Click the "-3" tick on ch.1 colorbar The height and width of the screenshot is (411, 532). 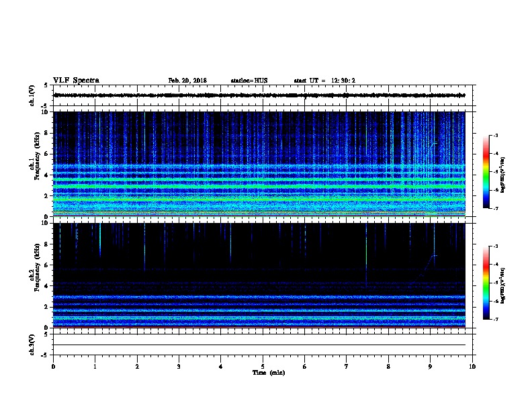495,135
